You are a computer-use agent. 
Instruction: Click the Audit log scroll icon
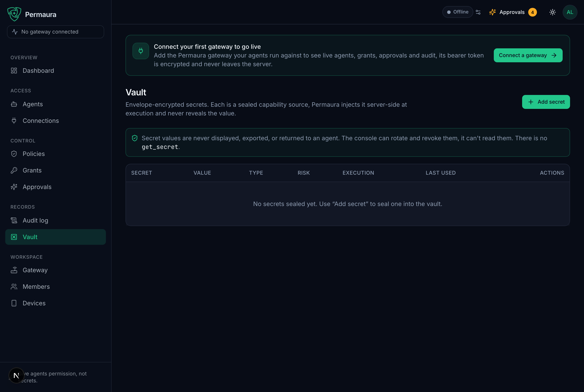(14, 220)
